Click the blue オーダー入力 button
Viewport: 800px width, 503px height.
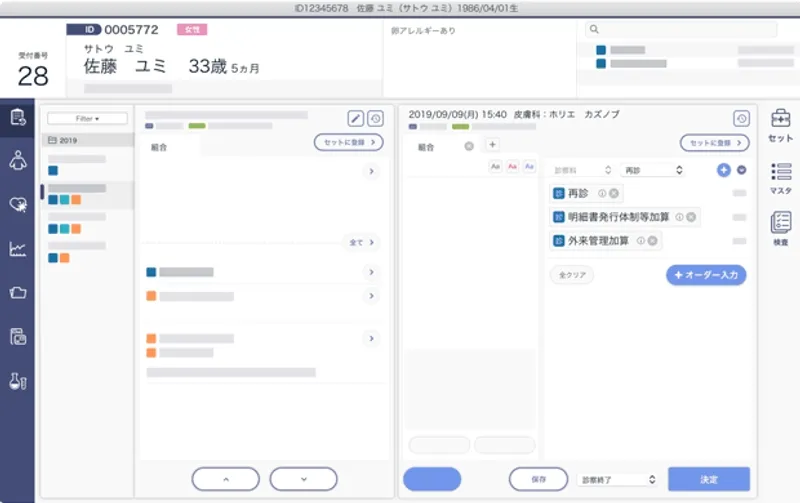click(706, 275)
